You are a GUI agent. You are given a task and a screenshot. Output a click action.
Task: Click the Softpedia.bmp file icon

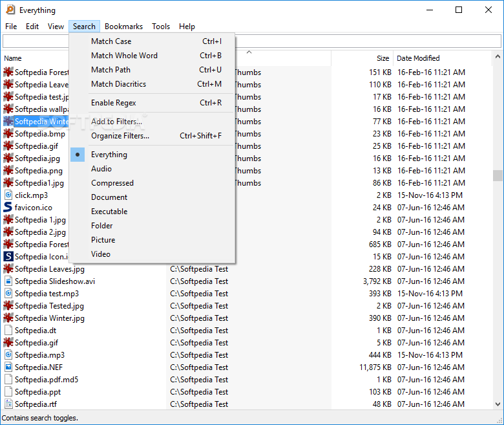click(x=8, y=133)
